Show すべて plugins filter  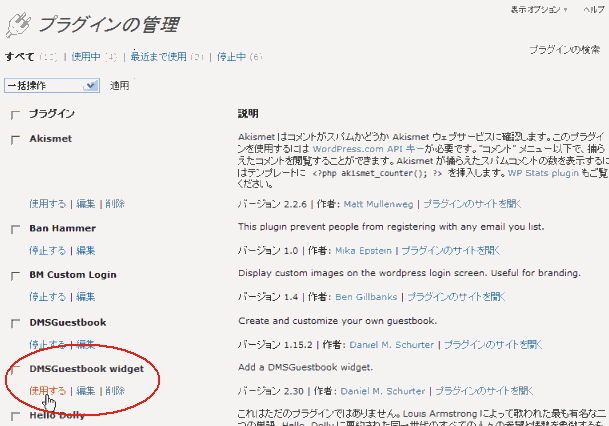click(19, 57)
